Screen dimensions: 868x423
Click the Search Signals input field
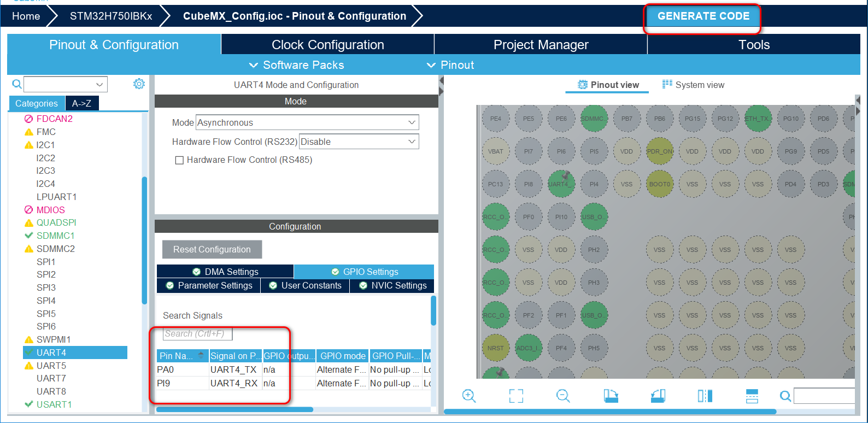coord(197,333)
